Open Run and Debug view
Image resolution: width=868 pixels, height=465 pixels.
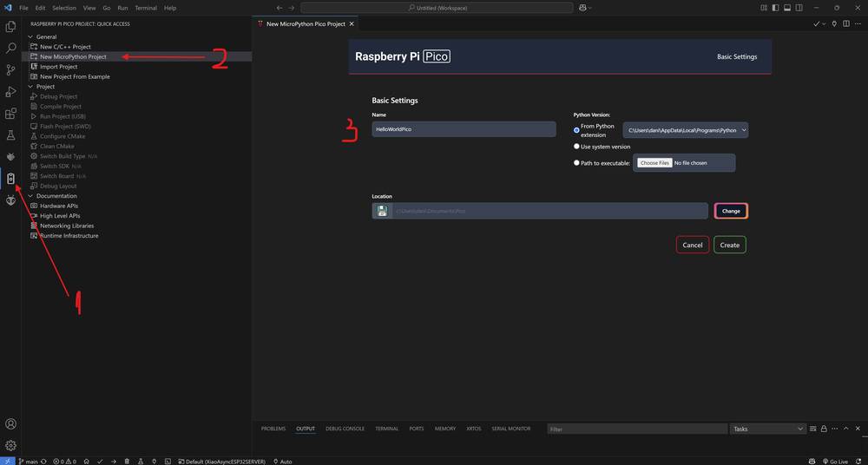(x=10, y=91)
